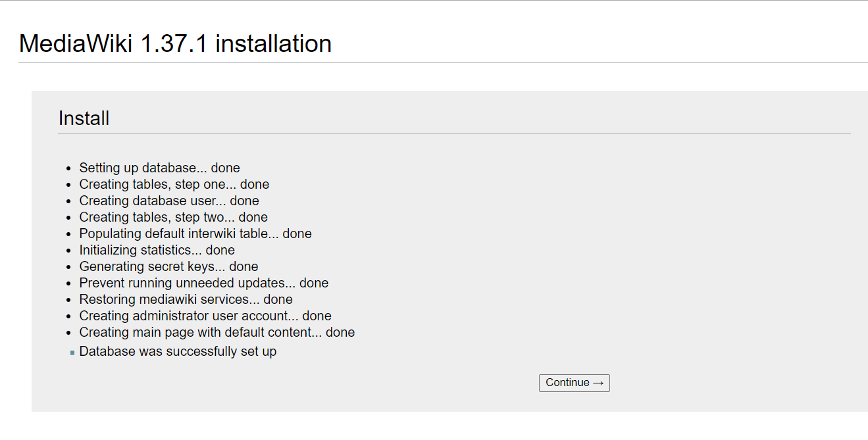Select the 'Generating secret keys' entry
868x440 pixels.
point(168,266)
